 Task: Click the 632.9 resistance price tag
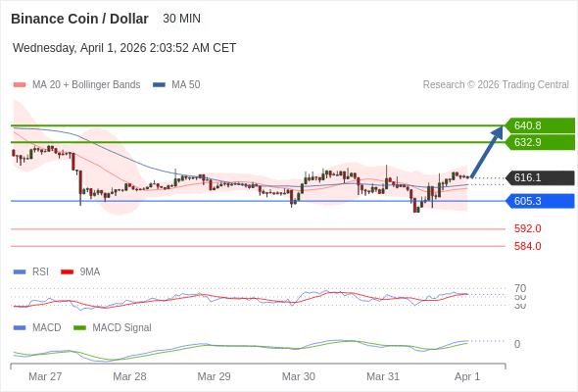(540, 142)
